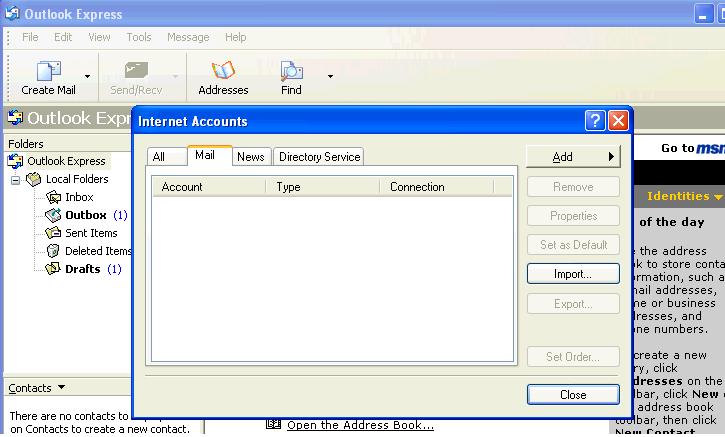
Task: Select the Drafts folder icon
Action: pyautogui.click(x=53, y=268)
